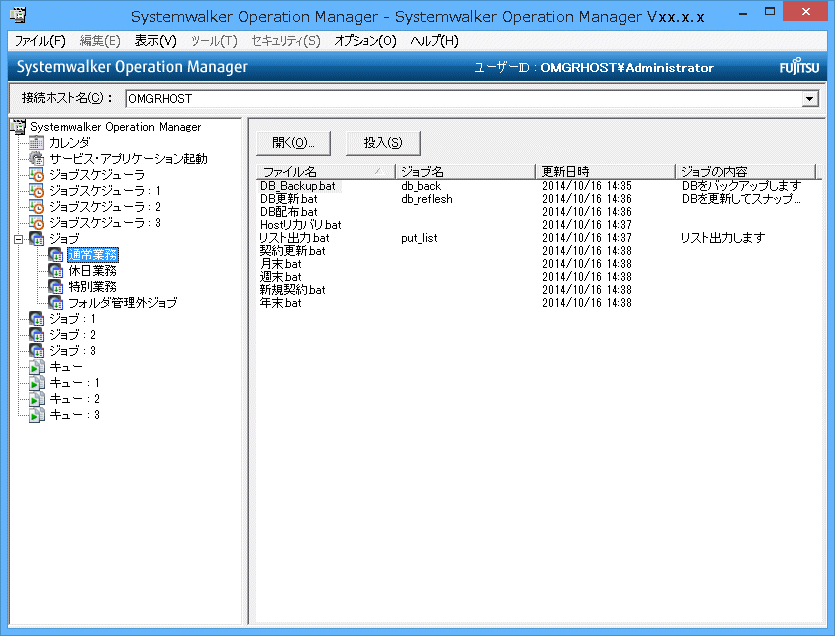The height and width of the screenshot is (636, 835).
Task: Click the フォルダ管理外ジョブ icon
Action: [56, 303]
